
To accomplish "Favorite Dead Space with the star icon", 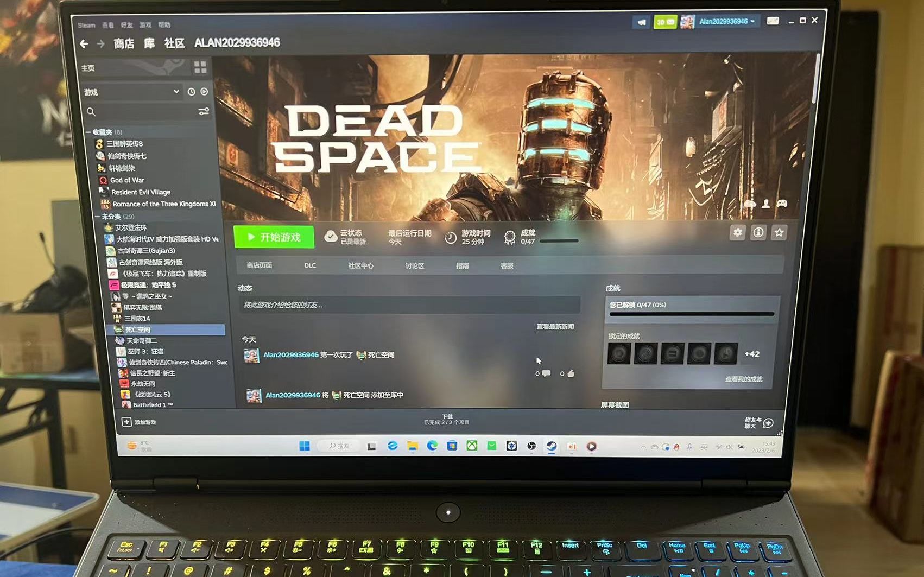I will click(779, 232).
